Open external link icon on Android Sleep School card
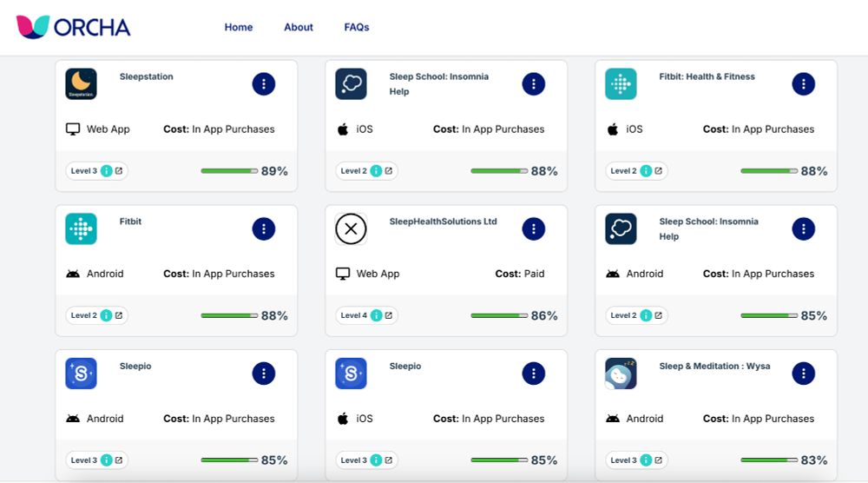 click(x=658, y=315)
